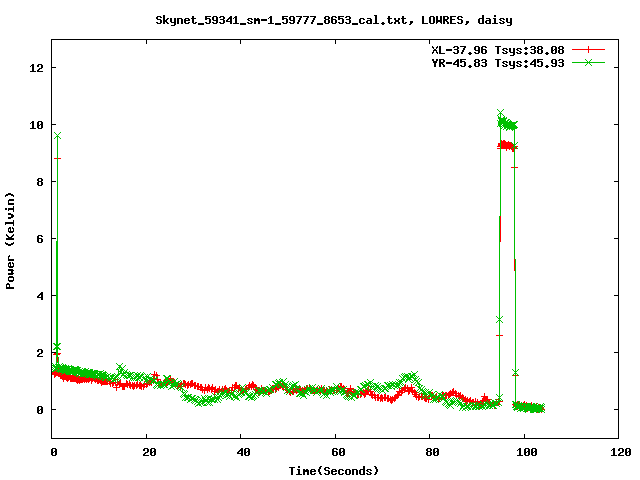Image resolution: width=640 pixels, height=480 pixels.
Task: Click the x-axis tick label 100
Action: click(527, 452)
